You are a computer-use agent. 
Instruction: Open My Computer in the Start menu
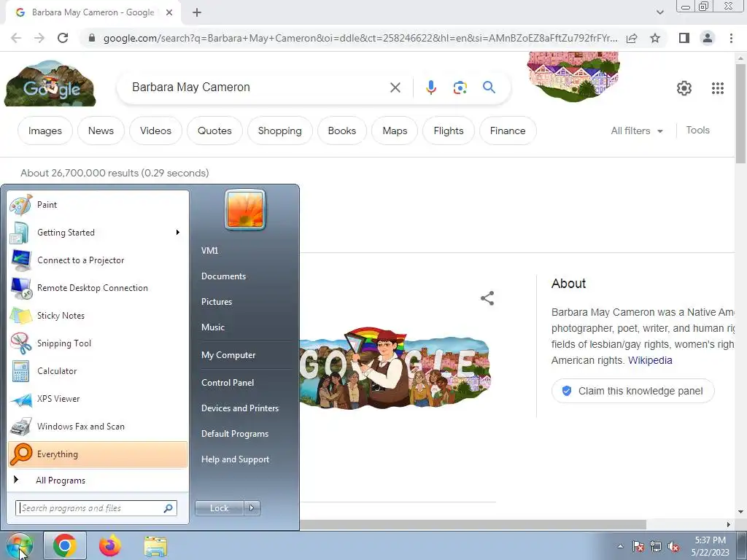click(x=228, y=355)
